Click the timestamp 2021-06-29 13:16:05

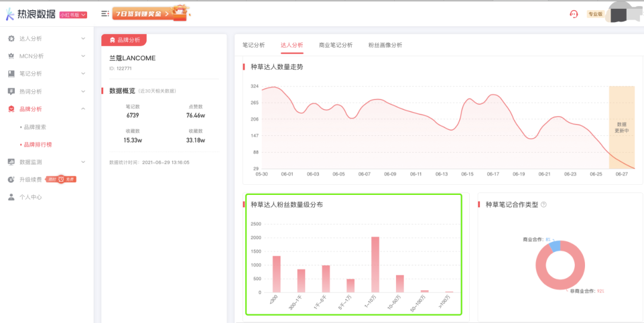coord(166,163)
